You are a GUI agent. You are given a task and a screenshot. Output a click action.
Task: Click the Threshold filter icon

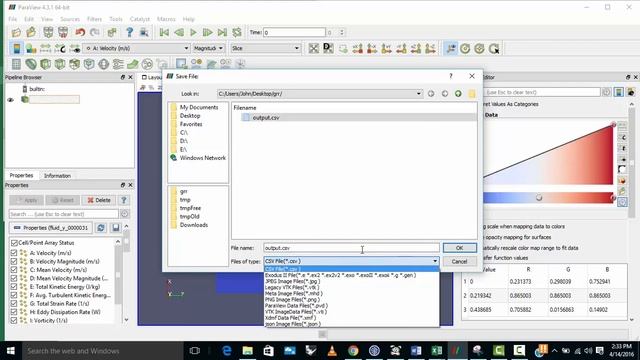coord(74,64)
